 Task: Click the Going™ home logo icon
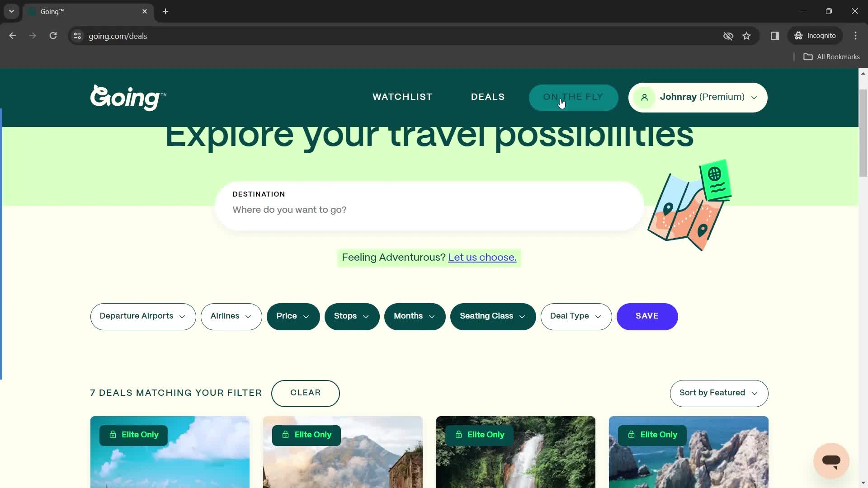[x=129, y=98]
